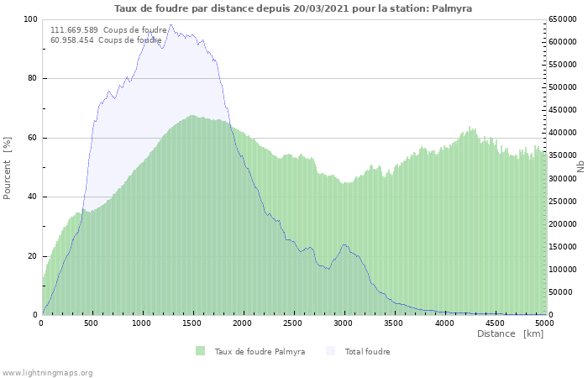Click the 100 tick on percent axis
The height and width of the screenshot is (378, 588).
point(30,19)
